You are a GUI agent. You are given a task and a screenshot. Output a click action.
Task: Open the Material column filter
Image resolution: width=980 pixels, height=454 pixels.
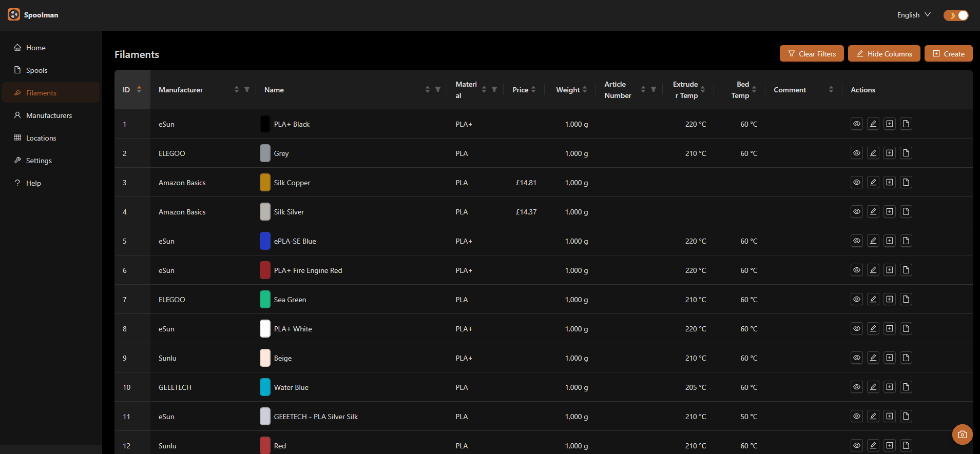pos(494,89)
